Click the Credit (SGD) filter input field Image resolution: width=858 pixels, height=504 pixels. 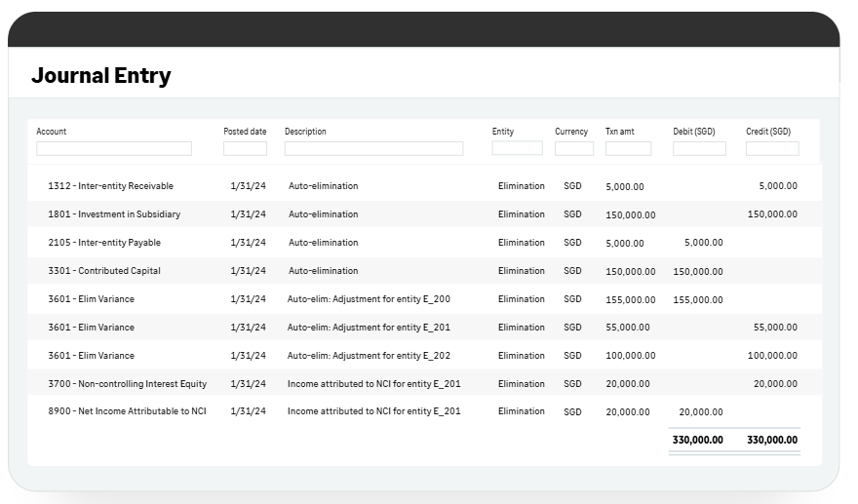[772, 148]
